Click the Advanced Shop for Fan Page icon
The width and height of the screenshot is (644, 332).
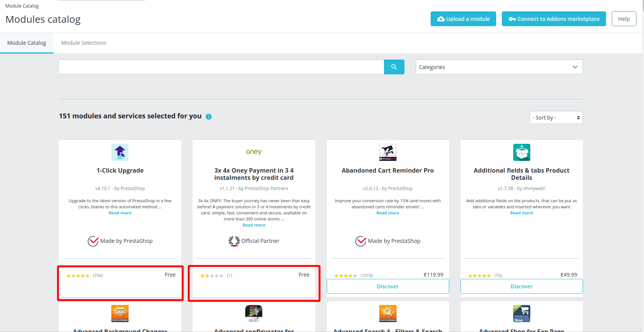[522, 313]
